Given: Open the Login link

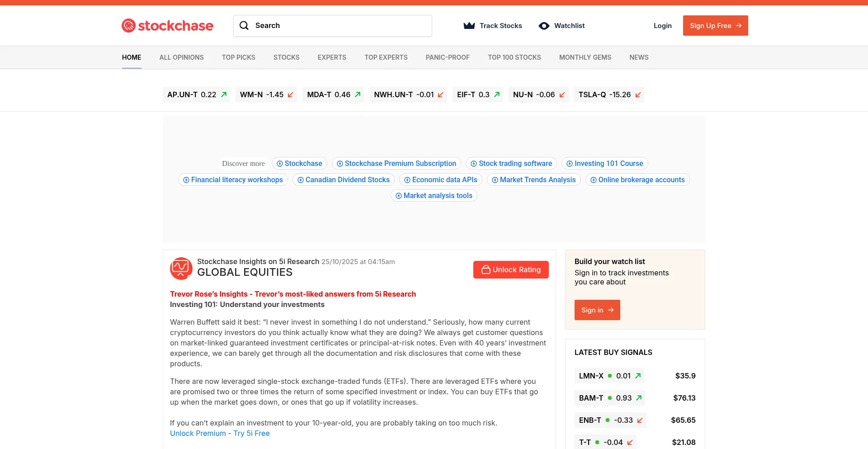Looking at the screenshot, I should [x=662, y=26].
